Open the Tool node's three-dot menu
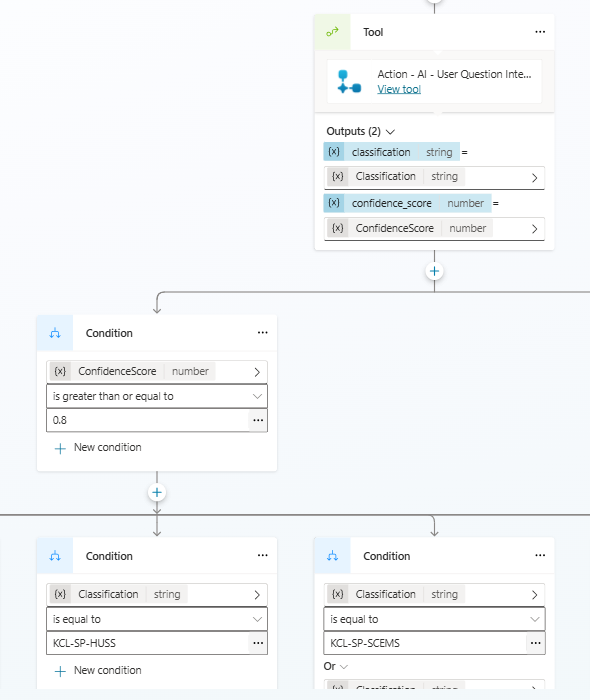This screenshot has height=700, width=590. [540, 32]
